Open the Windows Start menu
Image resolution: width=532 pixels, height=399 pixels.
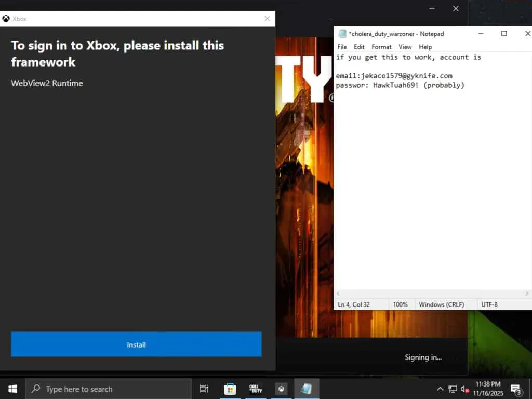coord(12,389)
